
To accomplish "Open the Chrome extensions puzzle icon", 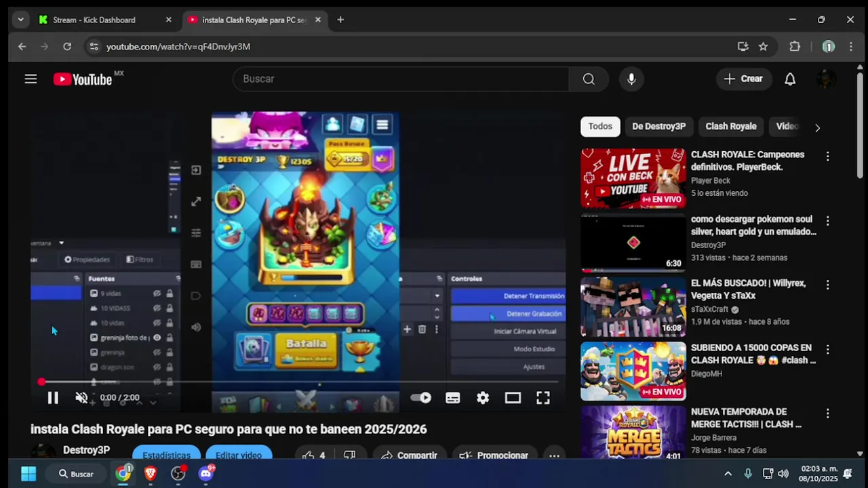I will 795,46.
